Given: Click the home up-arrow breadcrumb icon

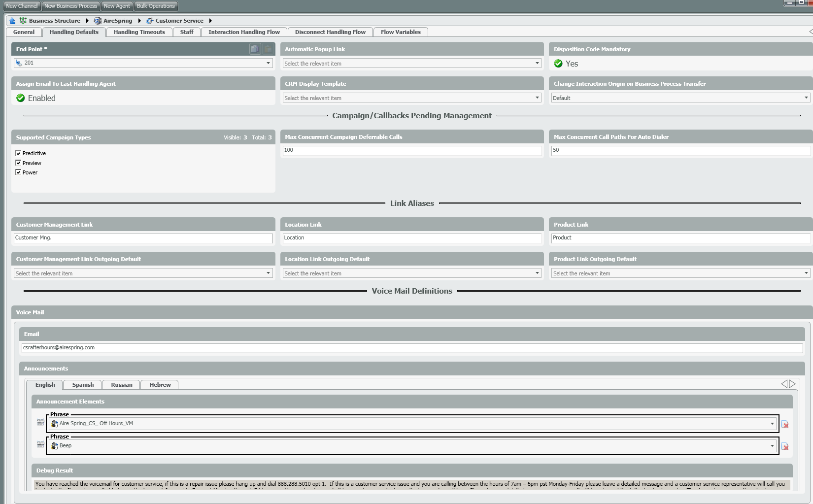Looking at the screenshot, I should (12, 21).
